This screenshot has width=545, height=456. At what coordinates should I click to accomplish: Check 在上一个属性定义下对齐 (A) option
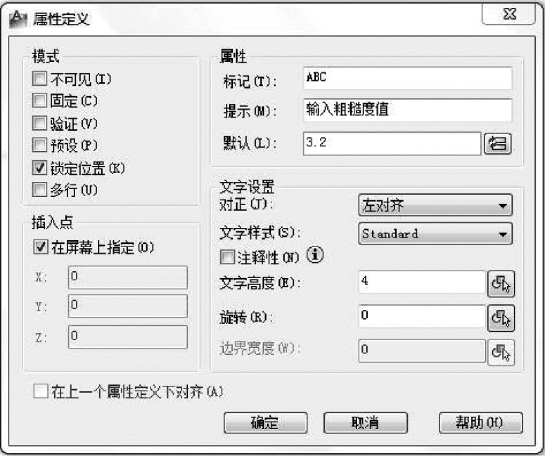(x=40, y=391)
